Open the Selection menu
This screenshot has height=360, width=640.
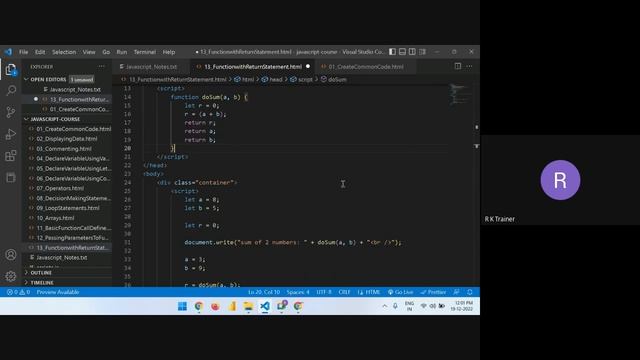64,52
